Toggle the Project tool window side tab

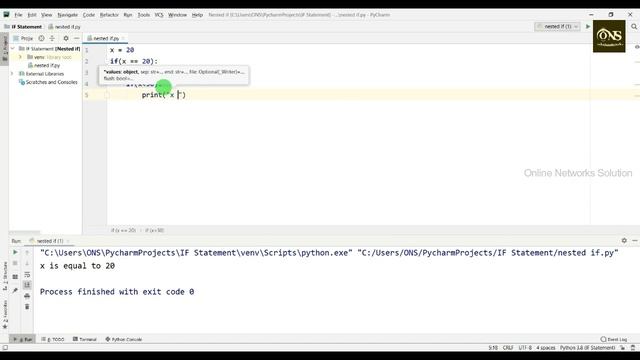[x=4, y=48]
